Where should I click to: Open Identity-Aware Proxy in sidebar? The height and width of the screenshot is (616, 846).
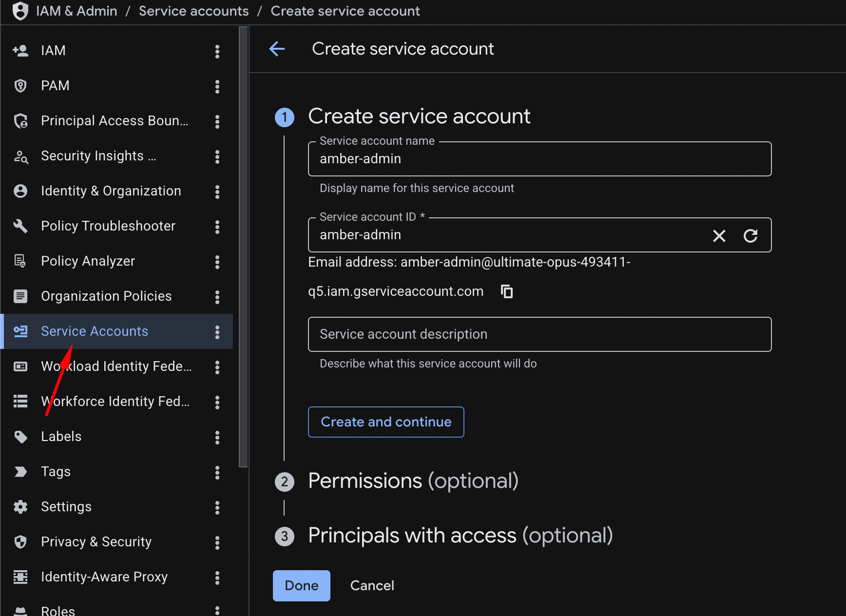point(104,577)
